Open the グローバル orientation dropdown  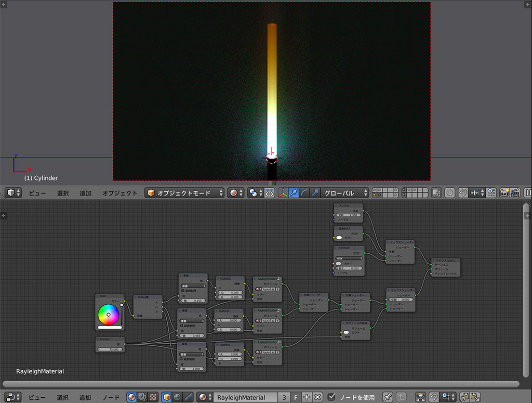(x=345, y=193)
